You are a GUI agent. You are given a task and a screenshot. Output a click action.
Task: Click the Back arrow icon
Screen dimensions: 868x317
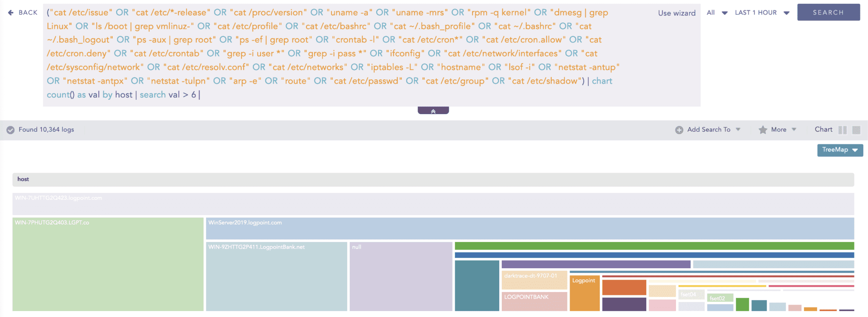tap(11, 13)
